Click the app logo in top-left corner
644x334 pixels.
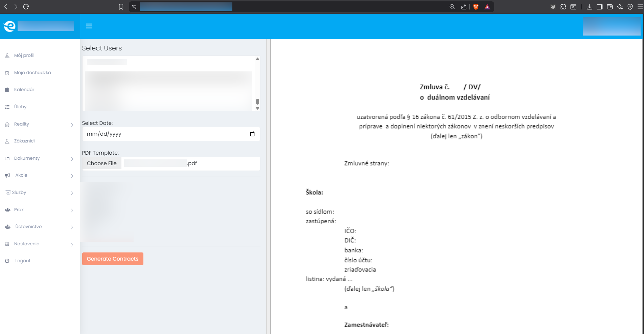point(9,26)
